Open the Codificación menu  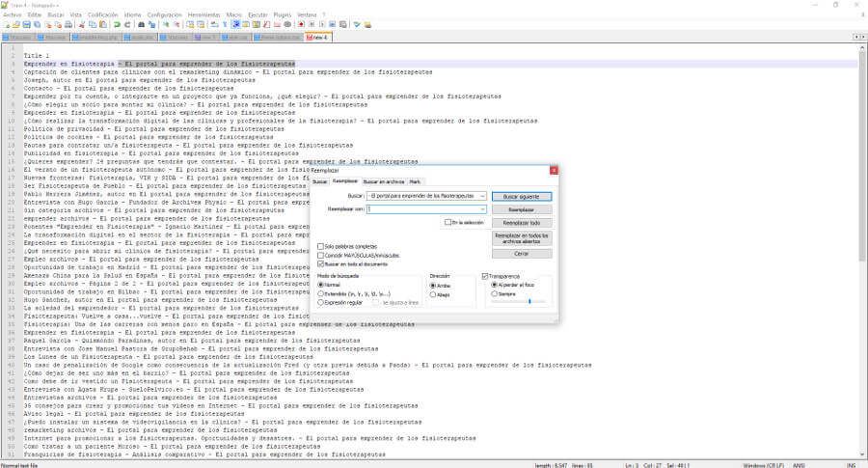(103, 14)
